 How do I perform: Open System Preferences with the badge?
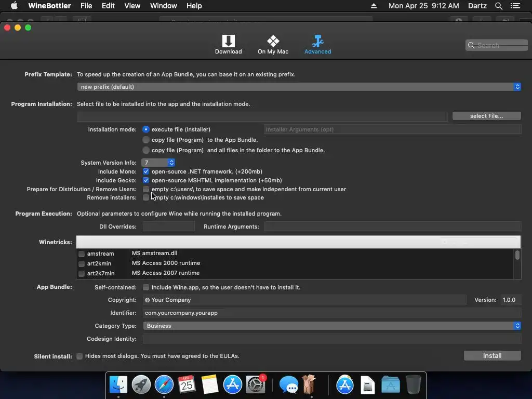point(256,384)
